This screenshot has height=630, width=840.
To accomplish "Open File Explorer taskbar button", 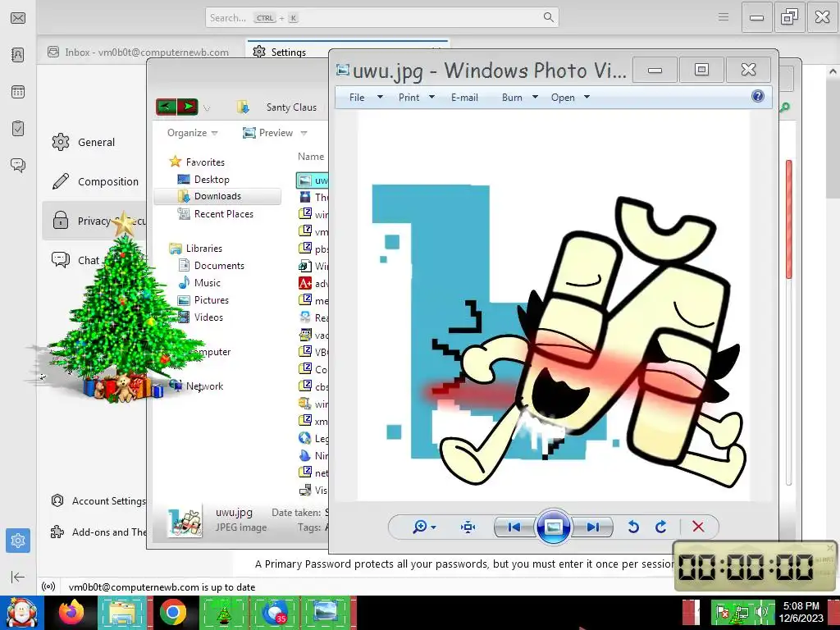I will click(123, 612).
